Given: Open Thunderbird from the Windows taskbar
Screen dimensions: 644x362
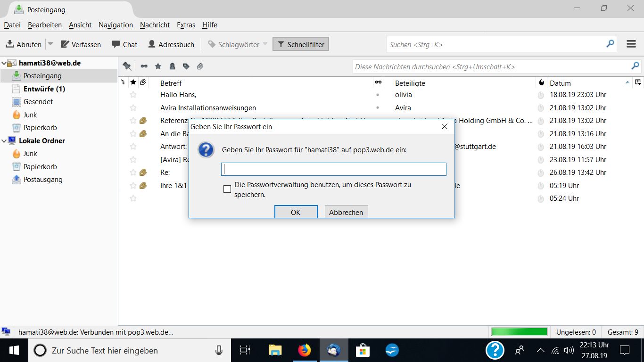Looking at the screenshot, I should pos(334,350).
